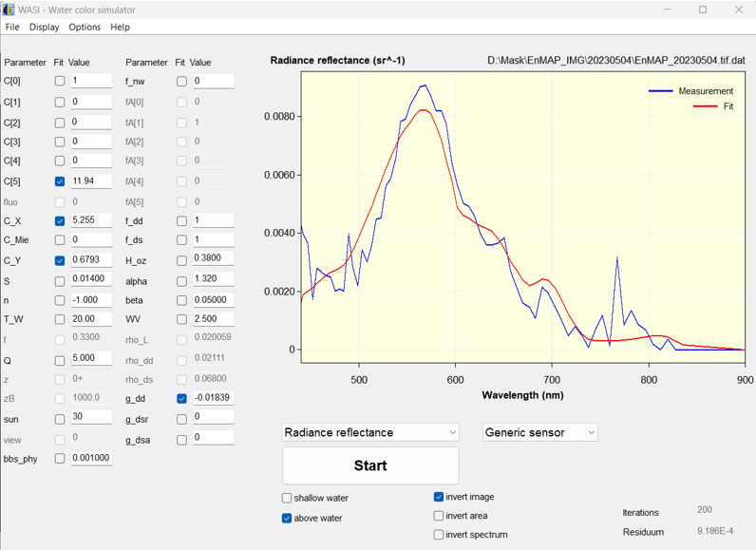Viewport: 756px width, 550px height.
Task: Tick the Fit checkbox for beta
Action: pyautogui.click(x=181, y=300)
